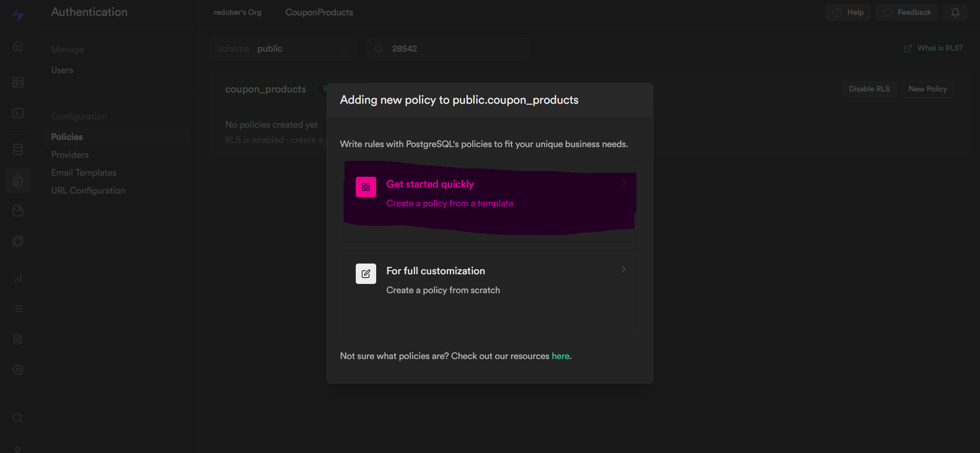The width and height of the screenshot is (980, 453).
Task: Open the Home icon in sidebar
Action: click(x=18, y=46)
